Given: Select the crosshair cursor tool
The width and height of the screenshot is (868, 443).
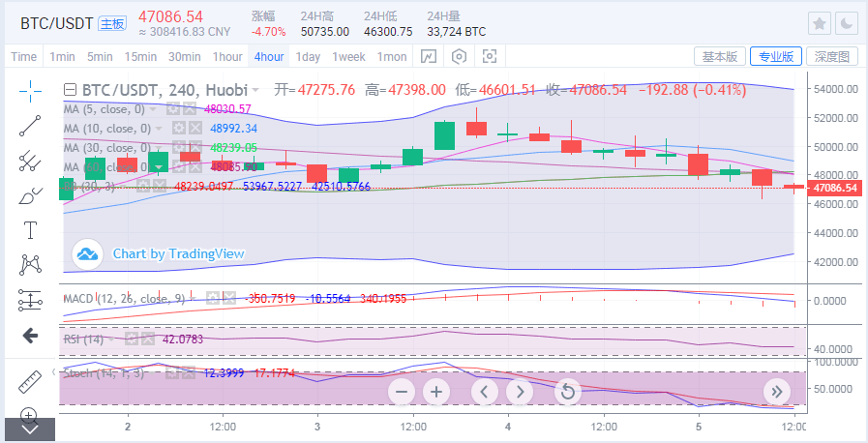Looking at the screenshot, I should tap(30, 91).
